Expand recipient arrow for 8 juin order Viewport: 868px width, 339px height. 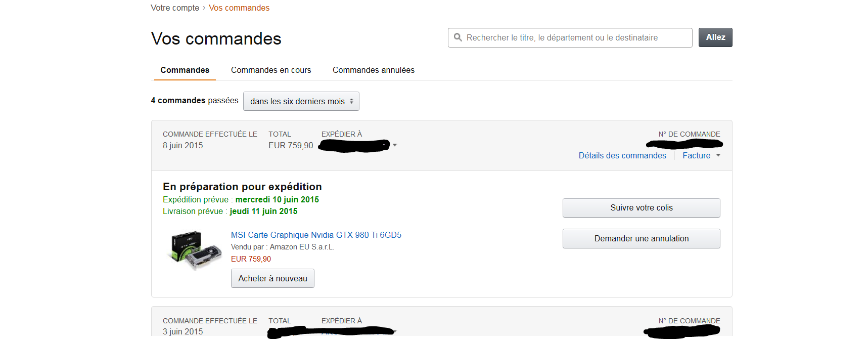[x=395, y=145]
